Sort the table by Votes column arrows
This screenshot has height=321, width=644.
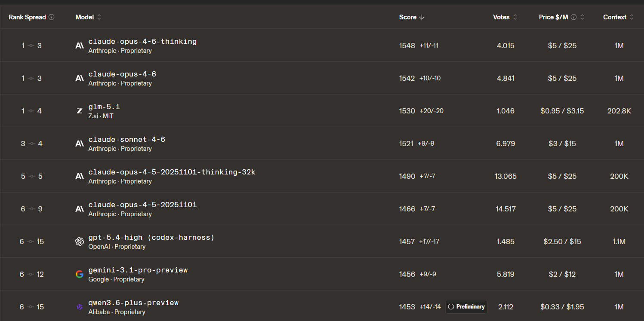515,17
